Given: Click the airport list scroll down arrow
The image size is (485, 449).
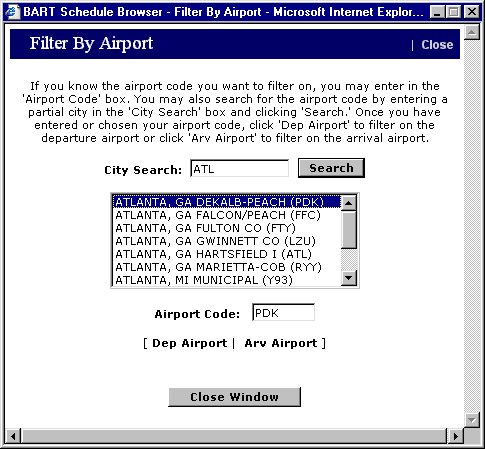Looking at the screenshot, I should click(x=349, y=278).
